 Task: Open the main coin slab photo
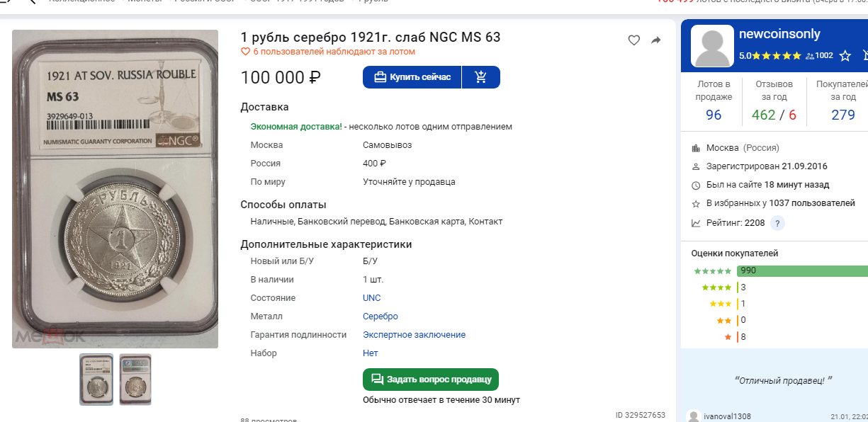click(115, 189)
